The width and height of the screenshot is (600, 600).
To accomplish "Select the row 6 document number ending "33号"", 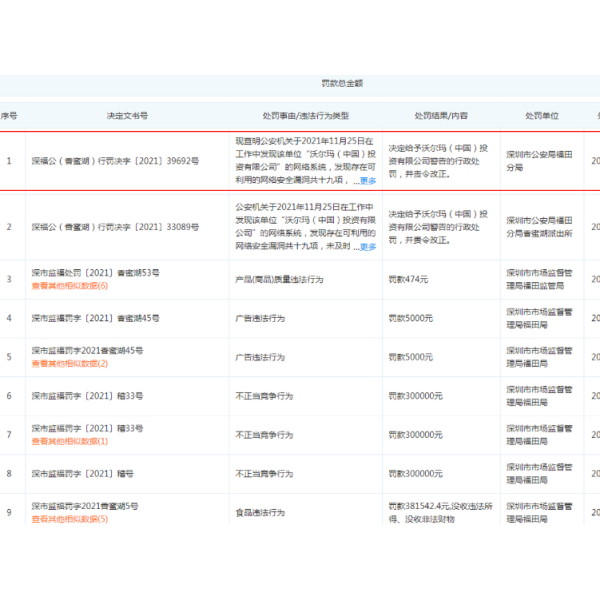I will [x=87, y=396].
